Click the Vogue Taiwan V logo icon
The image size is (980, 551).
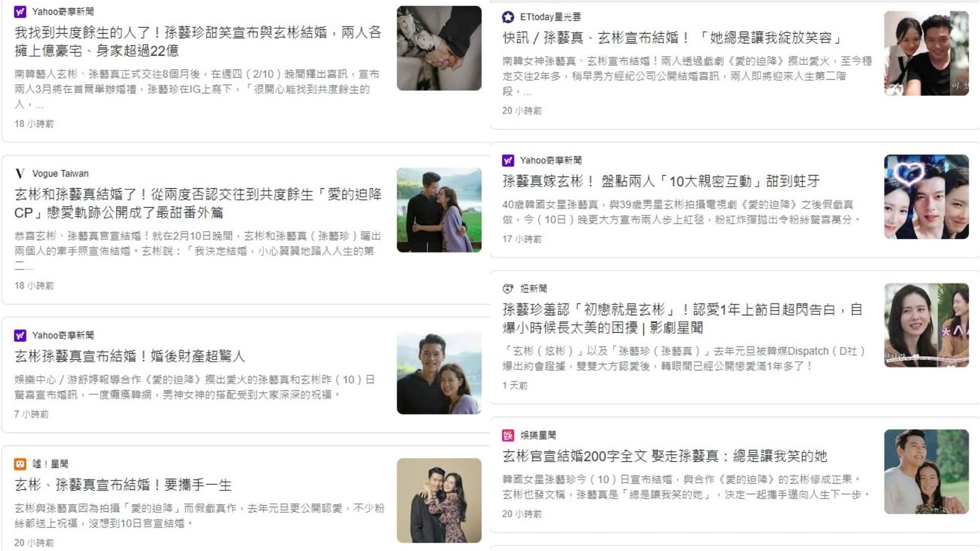[20, 173]
